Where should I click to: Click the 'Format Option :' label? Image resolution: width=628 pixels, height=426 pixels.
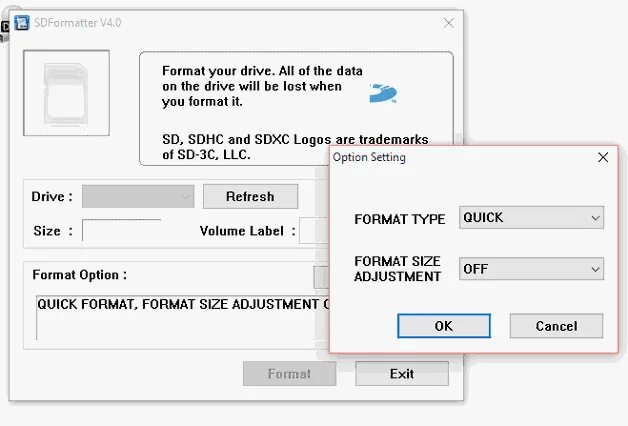(x=80, y=275)
